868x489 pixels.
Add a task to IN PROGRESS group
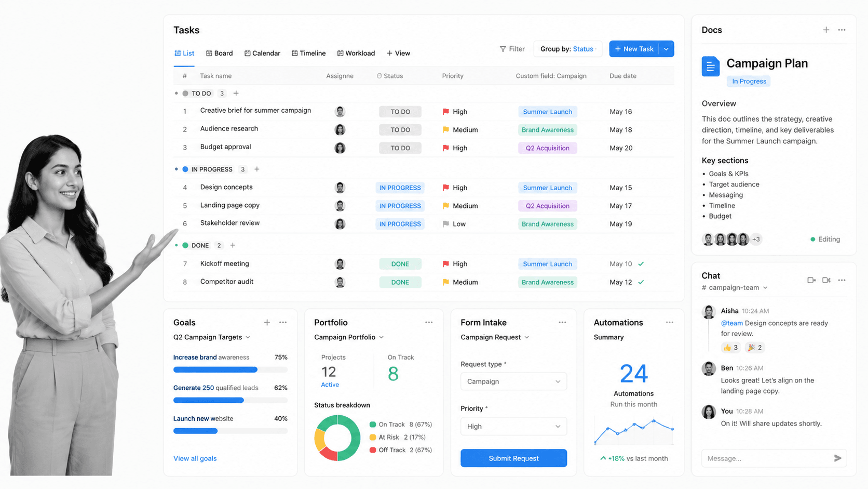click(257, 169)
